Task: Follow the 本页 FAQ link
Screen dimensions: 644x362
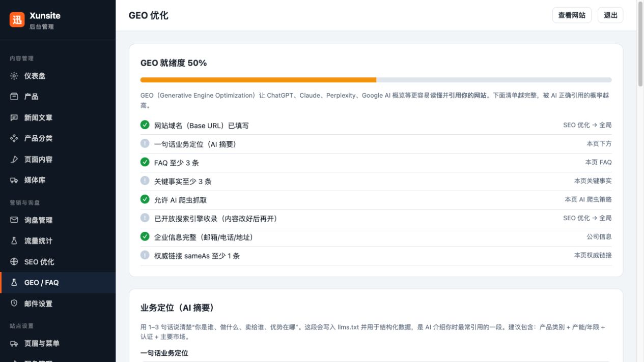Action: click(598, 162)
